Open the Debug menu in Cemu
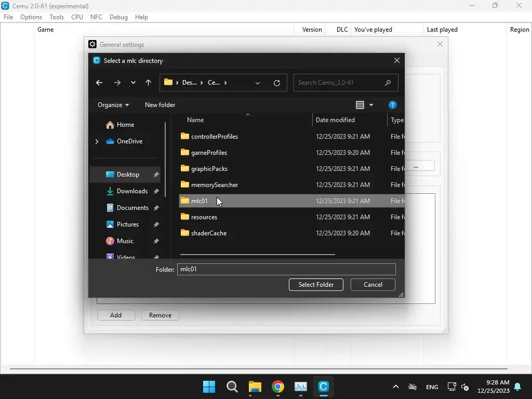 pyautogui.click(x=118, y=17)
